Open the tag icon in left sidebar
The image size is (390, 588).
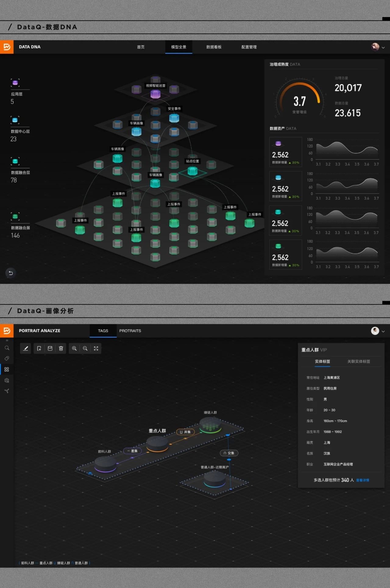point(7,359)
